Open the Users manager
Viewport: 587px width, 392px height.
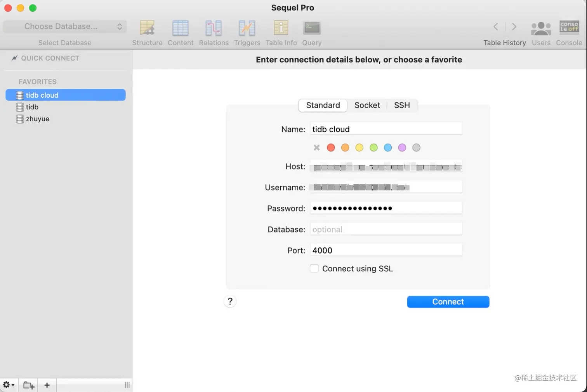541,33
